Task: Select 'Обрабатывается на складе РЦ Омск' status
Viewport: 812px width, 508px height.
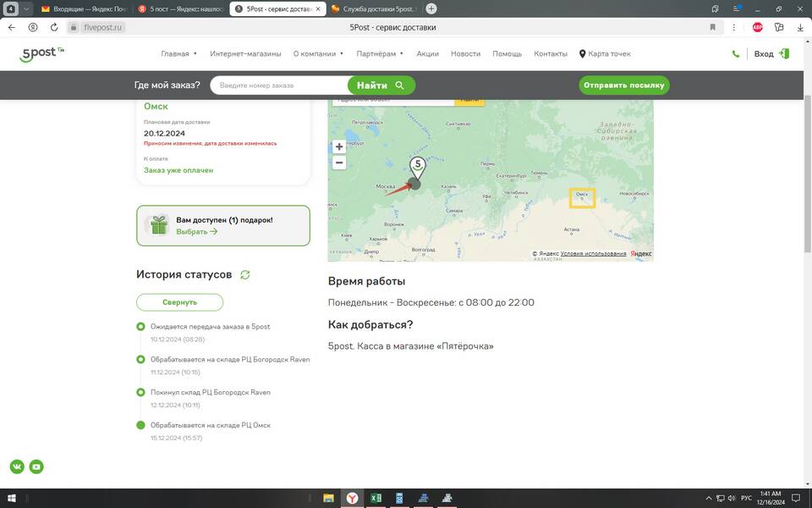Action: [211, 425]
